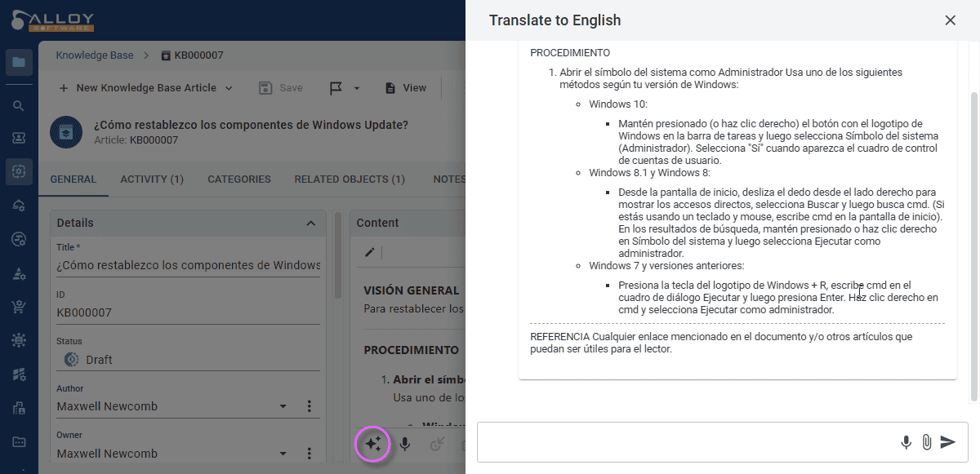Screen dimensions: 980x474
Task: Open the ticket card icon in sidebar
Action: coord(19,138)
